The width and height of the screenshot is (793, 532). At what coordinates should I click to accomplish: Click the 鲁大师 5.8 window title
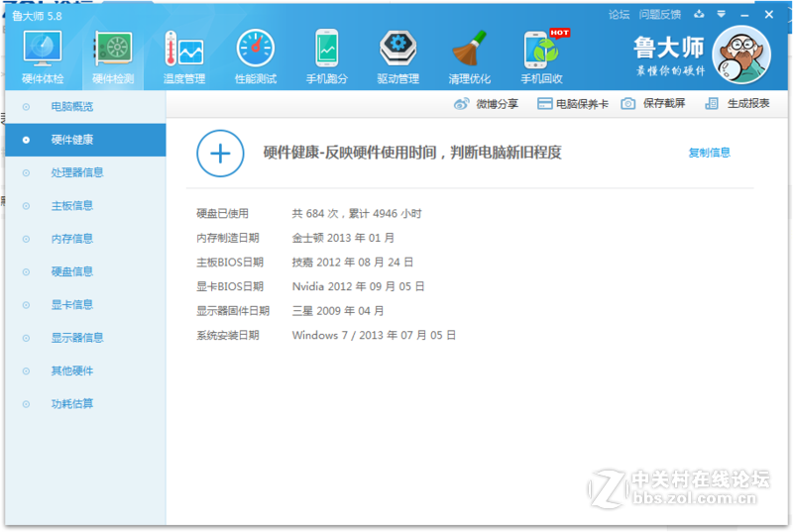37,16
